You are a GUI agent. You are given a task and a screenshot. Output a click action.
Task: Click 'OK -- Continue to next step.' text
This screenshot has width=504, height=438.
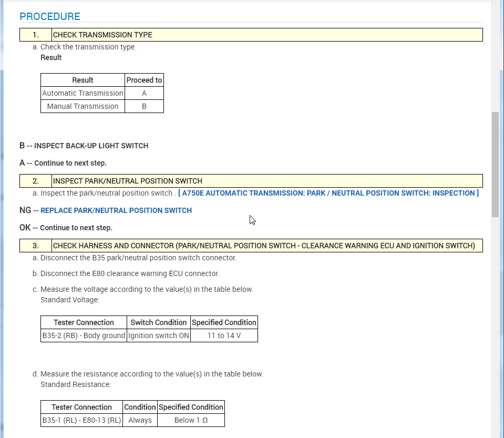tap(66, 228)
